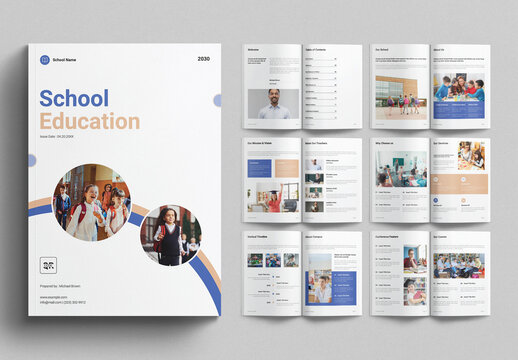Click the blue info band on About Us page
This screenshot has width=518, height=360.
tap(459, 110)
